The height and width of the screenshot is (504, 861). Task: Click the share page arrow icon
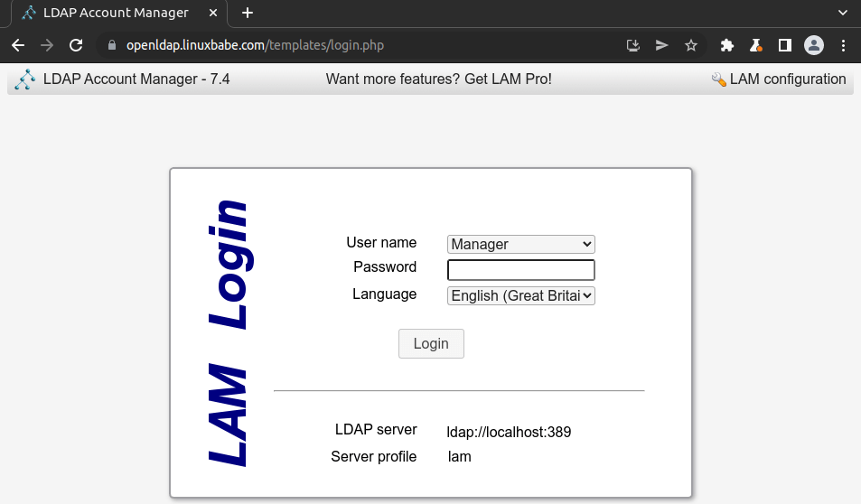coord(662,45)
